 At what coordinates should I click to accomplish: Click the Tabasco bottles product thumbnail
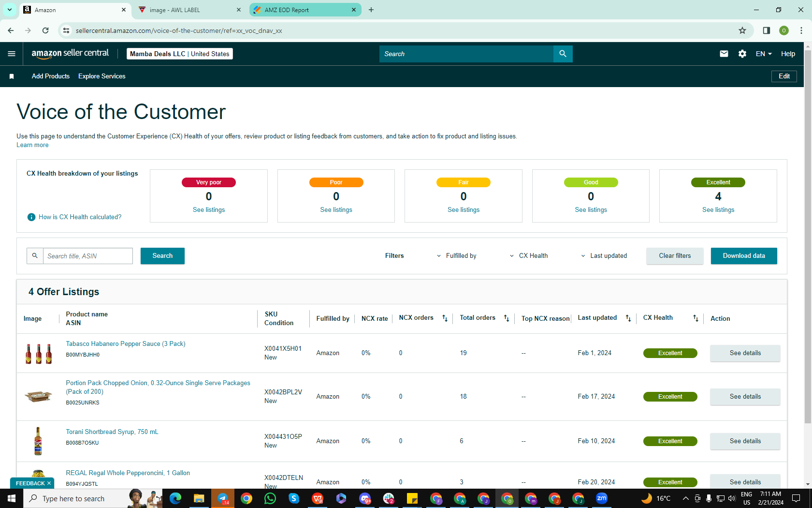click(39, 354)
